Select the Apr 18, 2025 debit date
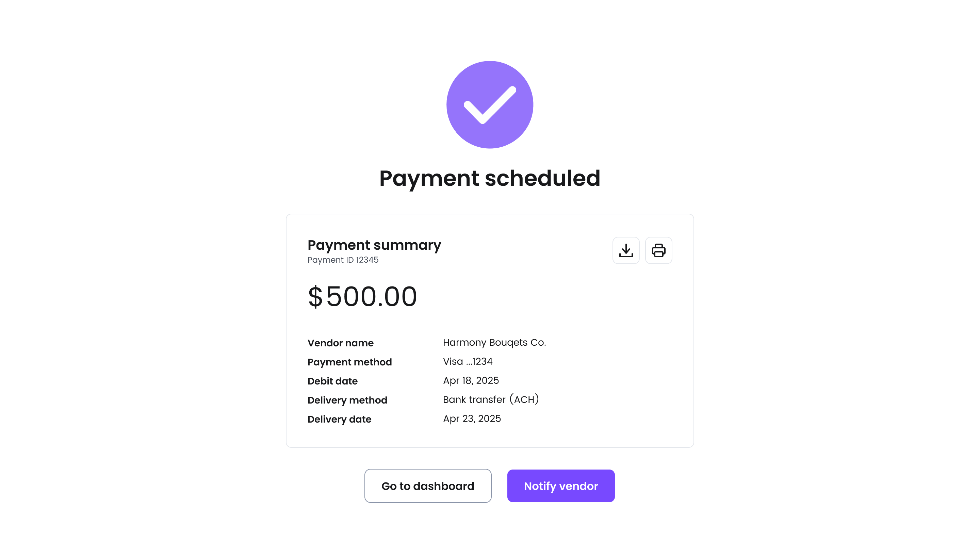 (471, 380)
